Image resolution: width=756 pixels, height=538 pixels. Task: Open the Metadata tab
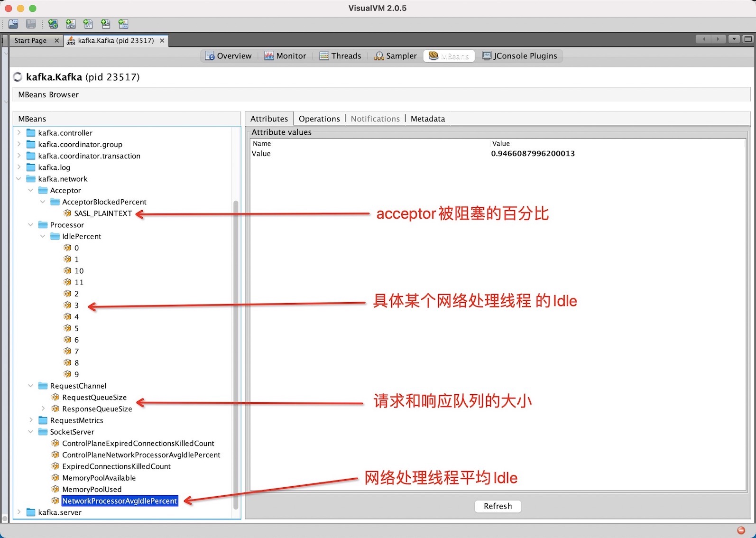pos(427,119)
